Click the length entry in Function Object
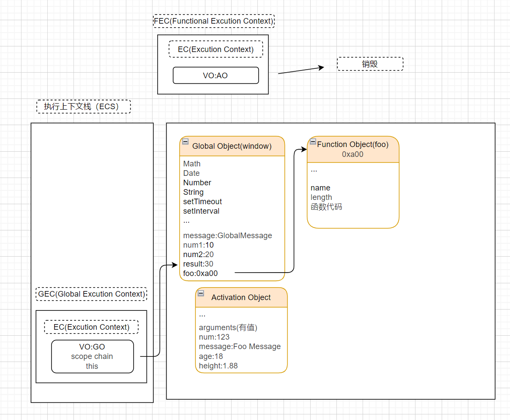Screen dimensions: 510x420 pos(321,197)
